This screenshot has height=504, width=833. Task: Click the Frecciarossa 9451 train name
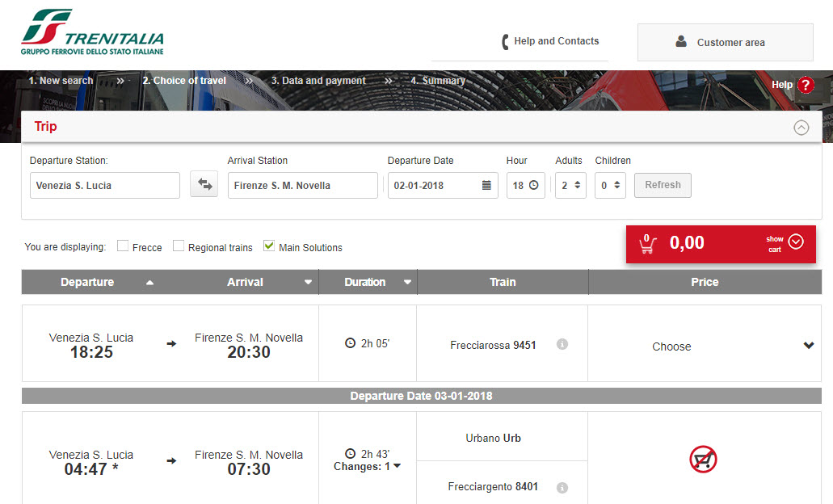pos(493,345)
